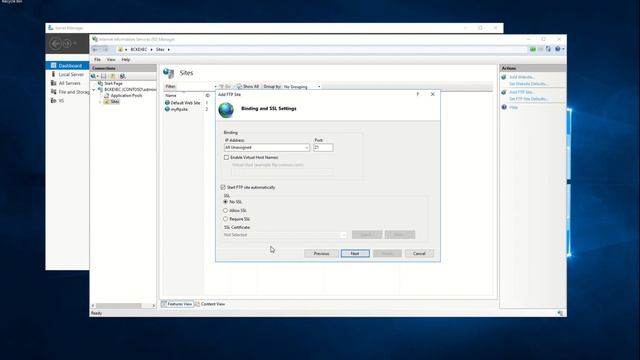The width and height of the screenshot is (640, 360).
Task: Click the IIS icon in Server Manager sidebar
Action: pyautogui.click(x=53, y=100)
